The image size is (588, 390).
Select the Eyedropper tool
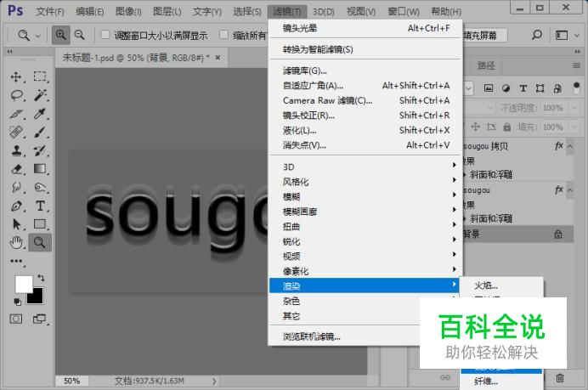click(40, 114)
